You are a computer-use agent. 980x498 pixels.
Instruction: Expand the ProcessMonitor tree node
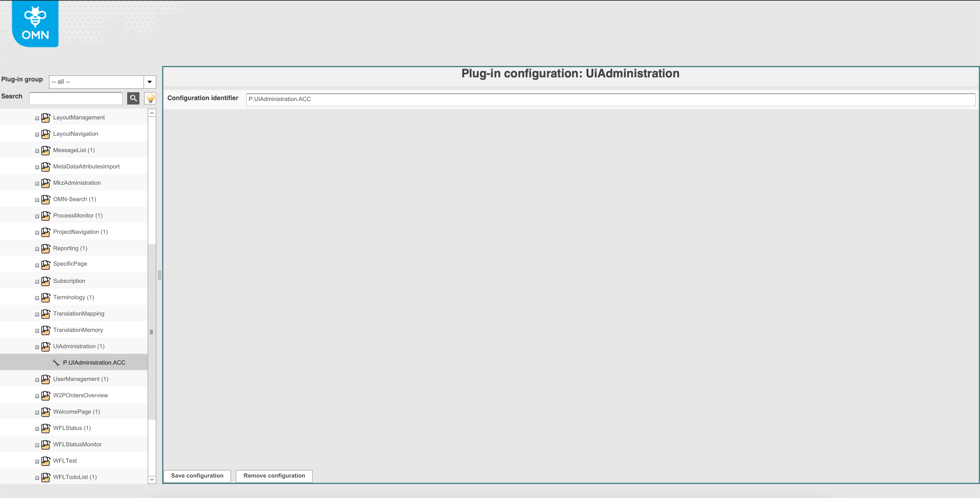(x=37, y=217)
